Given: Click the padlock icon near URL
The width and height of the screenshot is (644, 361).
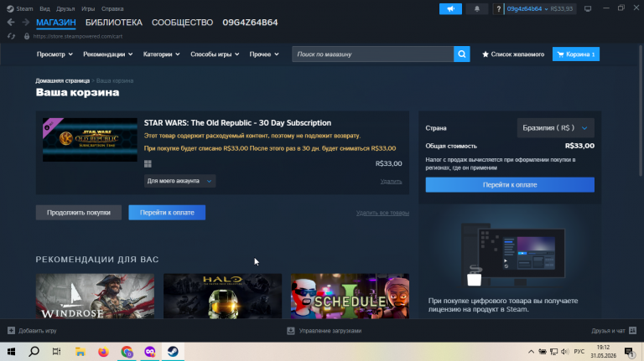Looking at the screenshot, I should [27, 36].
